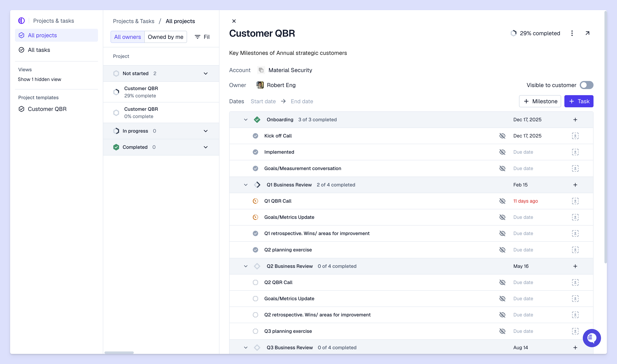Click the Q1 QBR Call in-progress status icon

point(255,201)
